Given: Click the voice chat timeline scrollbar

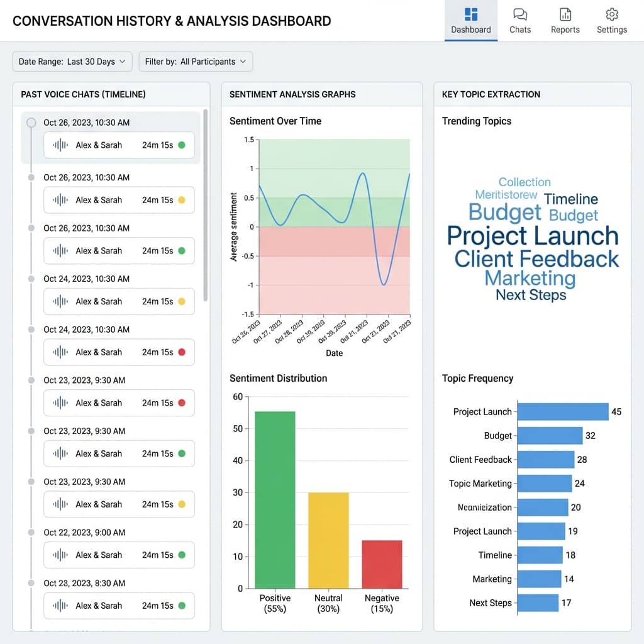Looking at the screenshot, I should (x=205, y=208).
